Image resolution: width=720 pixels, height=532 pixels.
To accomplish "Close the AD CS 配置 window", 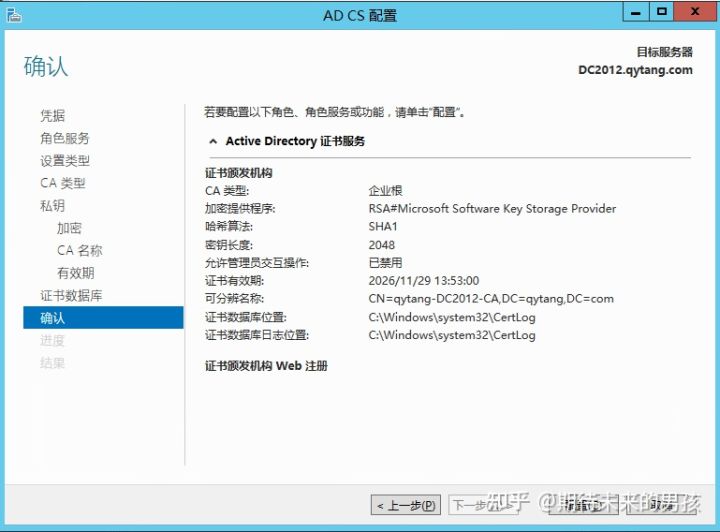I will [x=695, y=12].
